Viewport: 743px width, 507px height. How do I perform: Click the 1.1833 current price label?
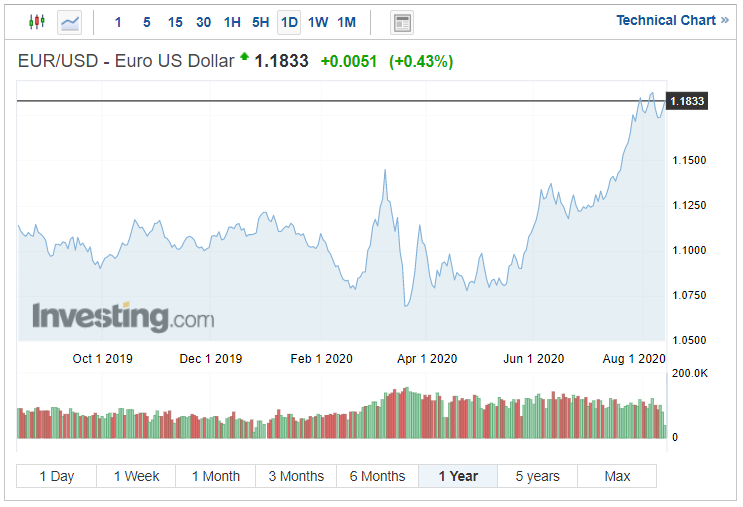coord(687,101)
